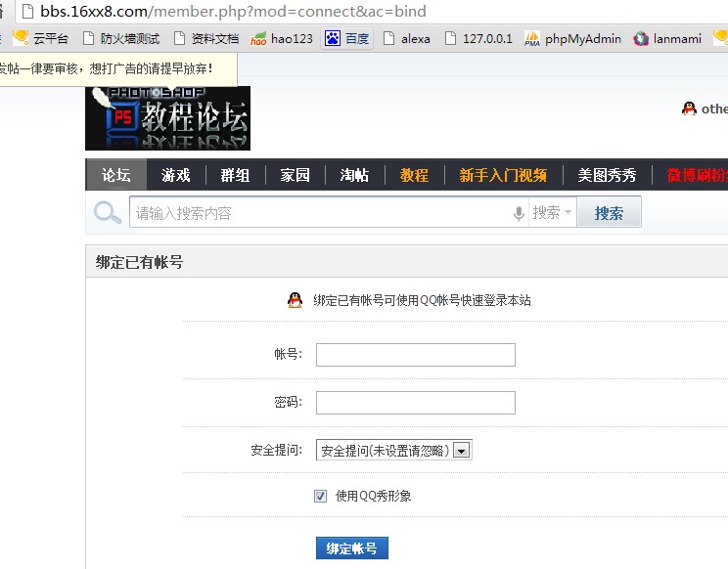Screen dimensions: 728x569
Task: Select the 论坛 navigation tab
Action: [116, 175]
